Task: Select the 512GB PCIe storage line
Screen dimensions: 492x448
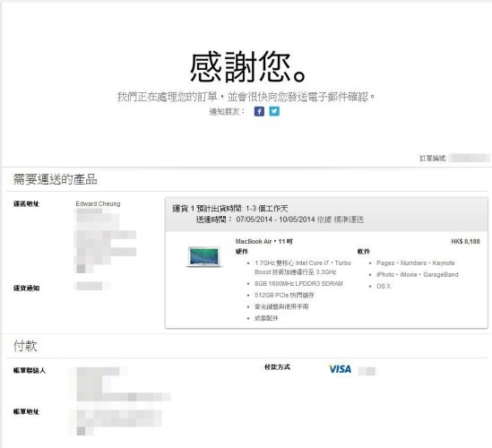Action: click(284, 295)
